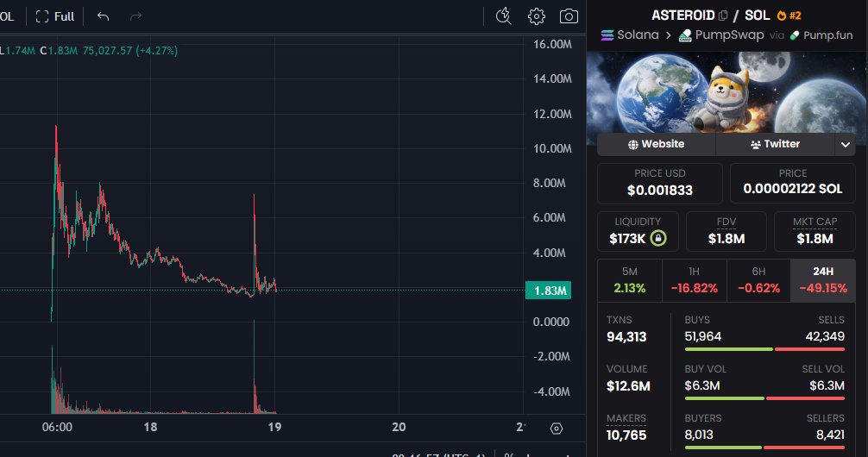Click the 1.83M current price label
The width and height of the screenshot is (868, 457).
coord(548,291)
